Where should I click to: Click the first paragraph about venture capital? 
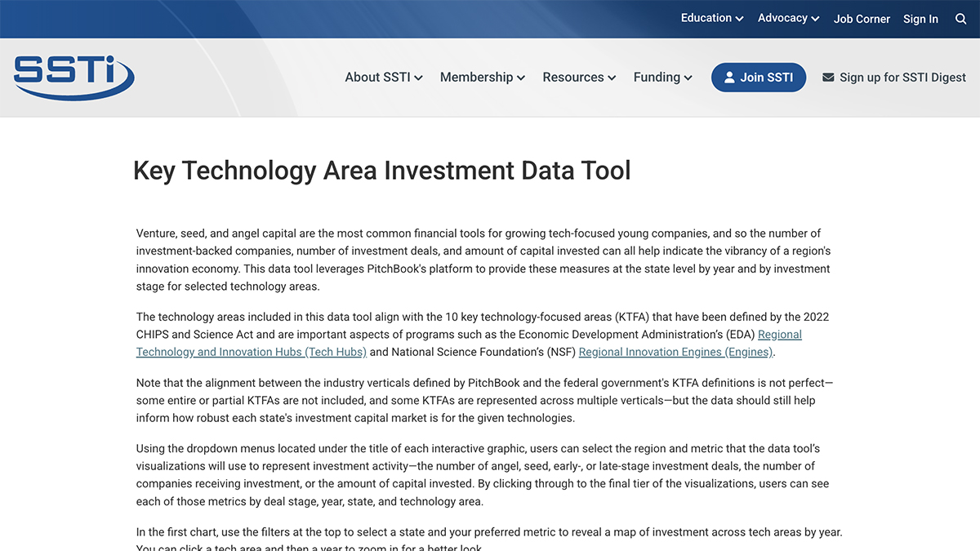pos(482,260)
